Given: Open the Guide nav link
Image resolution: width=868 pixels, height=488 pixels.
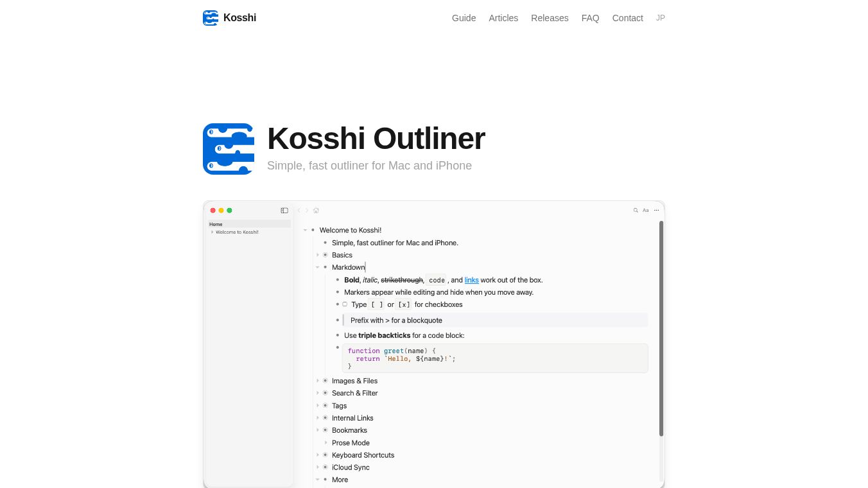Looking at the screenshot, I should 464,18.
